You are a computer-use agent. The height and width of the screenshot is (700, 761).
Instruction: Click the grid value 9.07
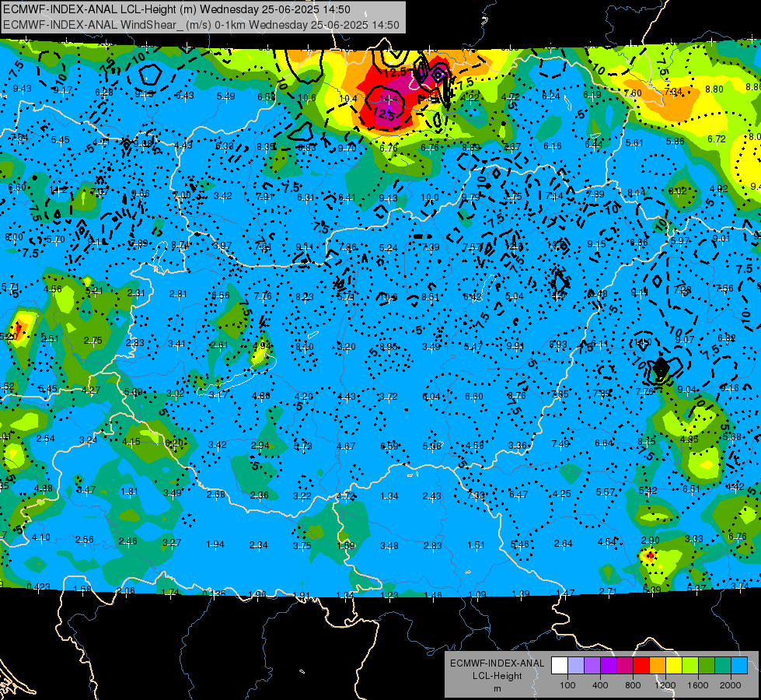tap(684, 340)
